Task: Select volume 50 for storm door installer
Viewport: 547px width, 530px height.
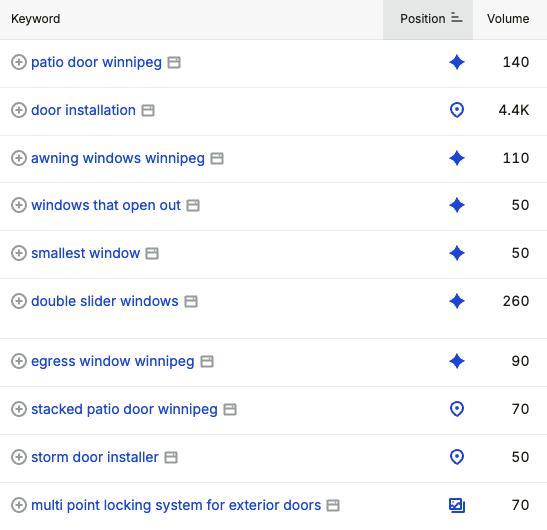Action: [520, 457]
